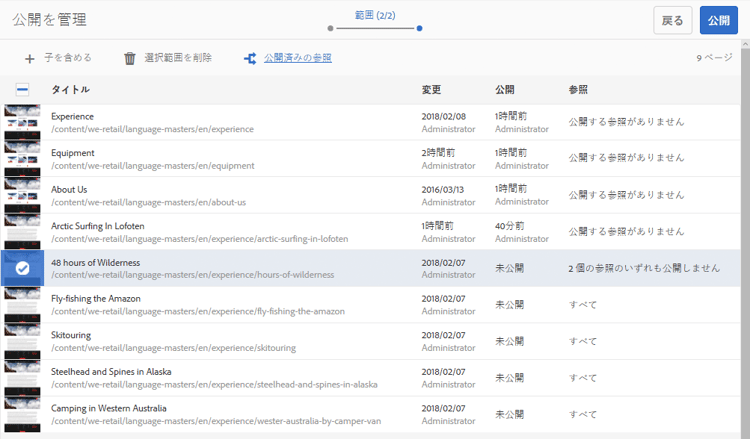Click すべて references cell for Steelhead and Spines
750x439 pixels.
(x=583, y=378)
